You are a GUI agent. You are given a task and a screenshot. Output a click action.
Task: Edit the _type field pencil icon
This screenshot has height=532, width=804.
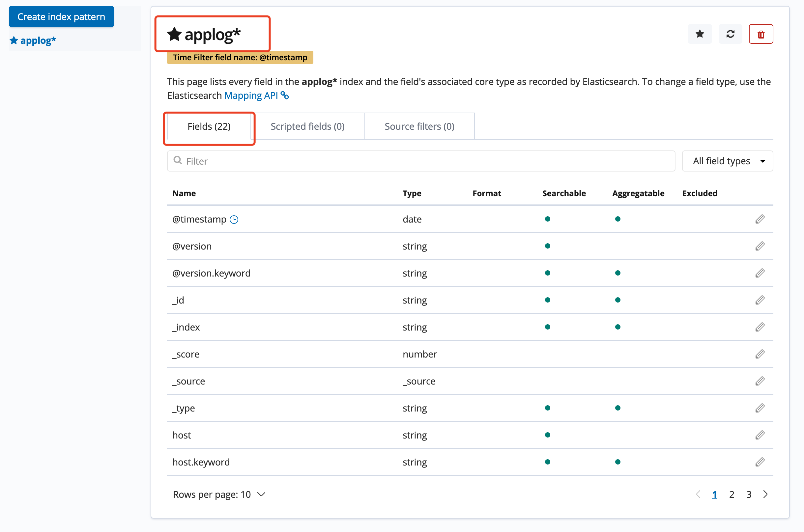click(760, 408)
